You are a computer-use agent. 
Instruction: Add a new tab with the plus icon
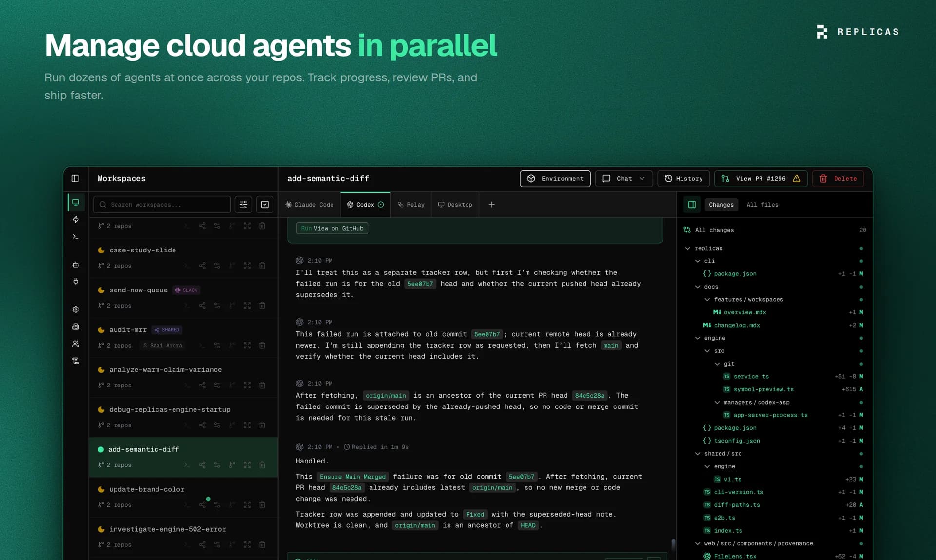[x=492, y=205]
